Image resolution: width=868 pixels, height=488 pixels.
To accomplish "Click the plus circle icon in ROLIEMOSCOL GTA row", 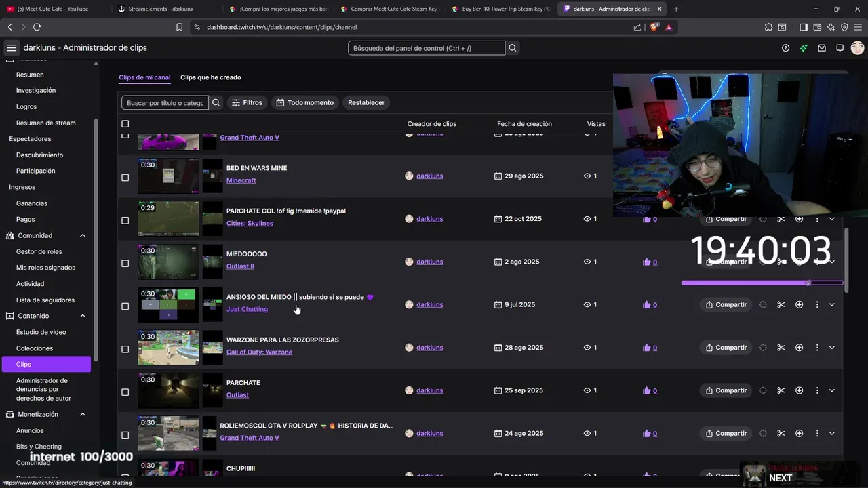I will pyautogui.click(x=800, y=434).
